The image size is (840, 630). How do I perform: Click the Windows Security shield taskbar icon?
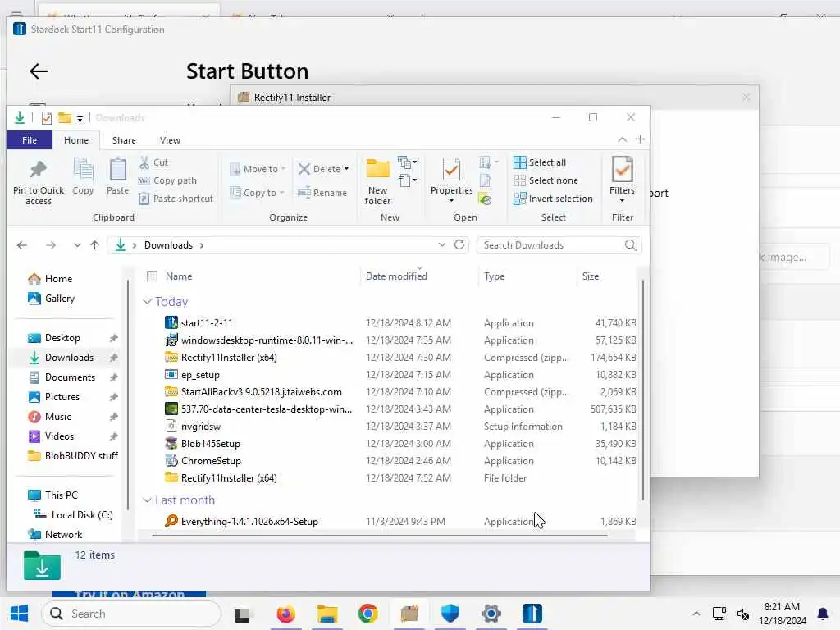pos(450,614)
